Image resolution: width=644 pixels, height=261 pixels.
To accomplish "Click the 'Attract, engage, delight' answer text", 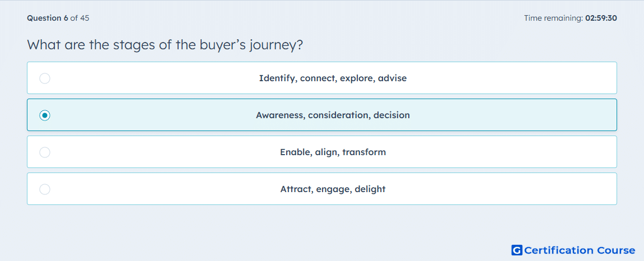I will pyautogui.click(x=333, y=189).
